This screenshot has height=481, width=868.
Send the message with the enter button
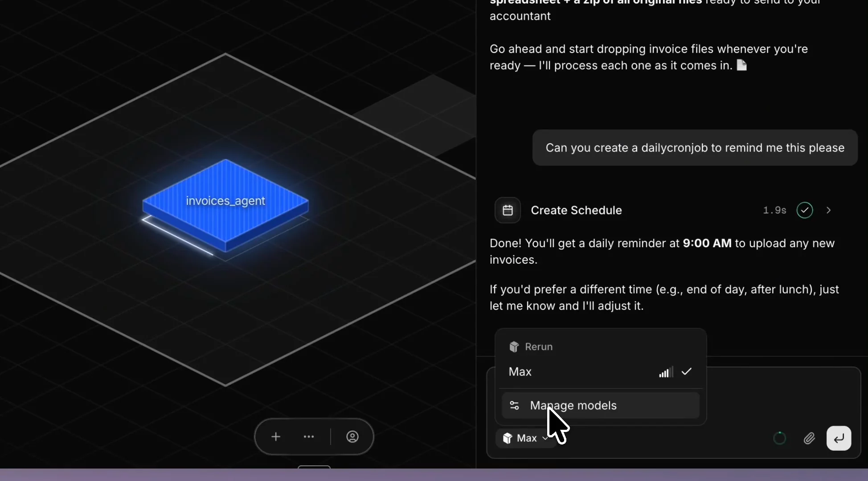tap(839, 439)
